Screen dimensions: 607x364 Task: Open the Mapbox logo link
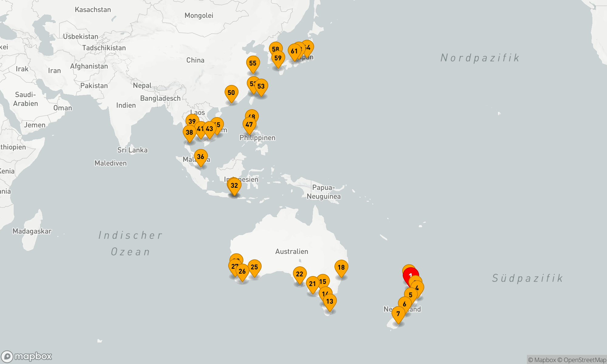(27, 356)
